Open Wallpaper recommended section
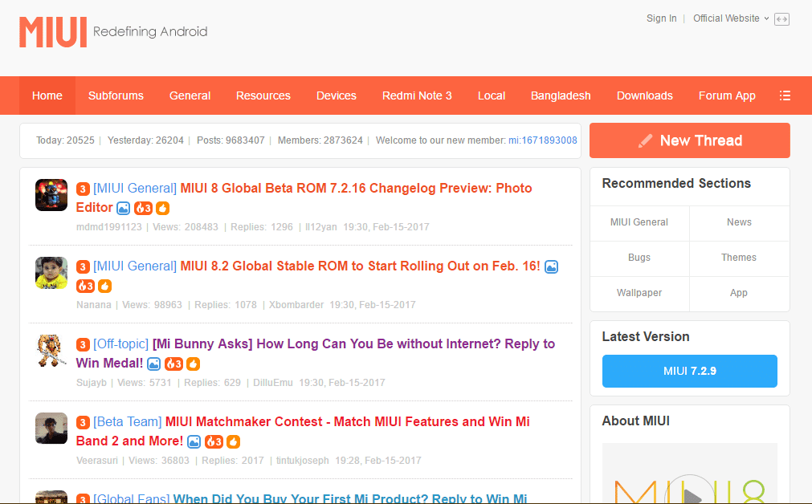The image size is (812, 504). tap(639, 293)
